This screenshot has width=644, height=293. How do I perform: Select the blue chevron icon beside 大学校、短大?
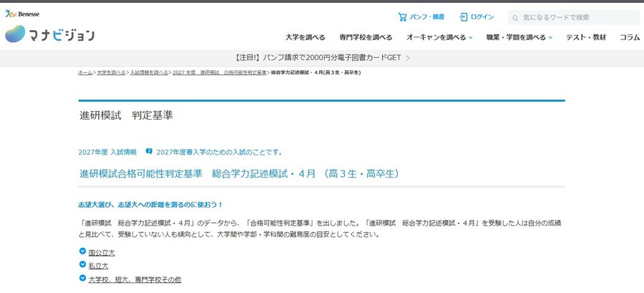pyautogui.click(x=82, y=278)
